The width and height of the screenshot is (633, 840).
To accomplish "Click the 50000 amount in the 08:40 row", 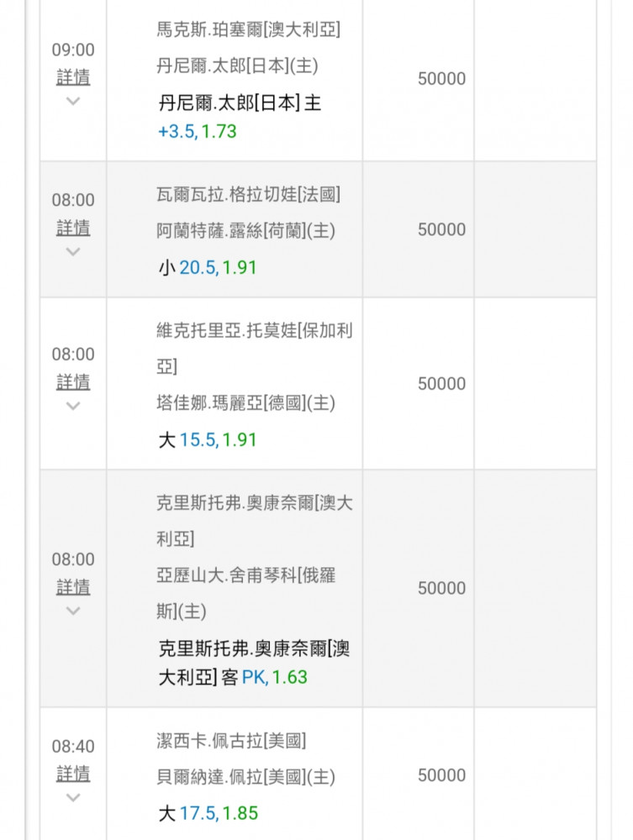I will coord(441,775).
